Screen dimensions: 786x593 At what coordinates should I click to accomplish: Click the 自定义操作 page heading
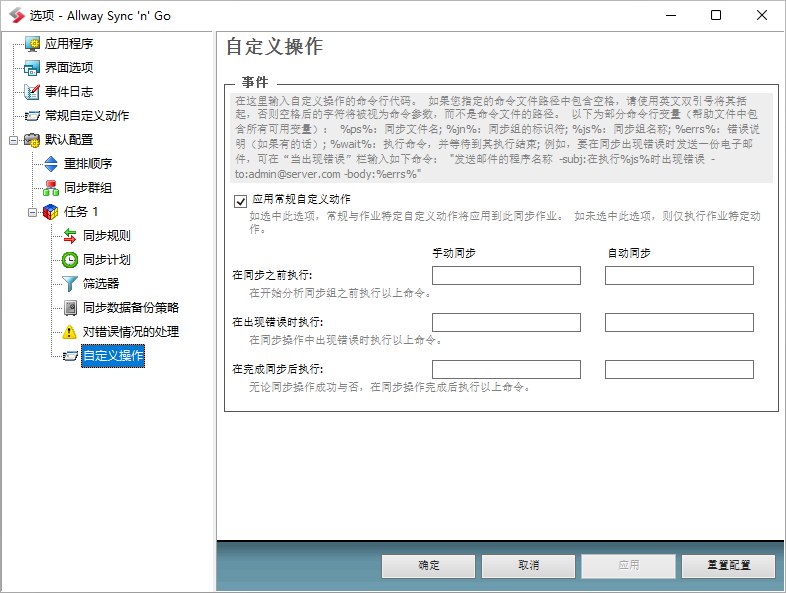(x=275, y=47)
